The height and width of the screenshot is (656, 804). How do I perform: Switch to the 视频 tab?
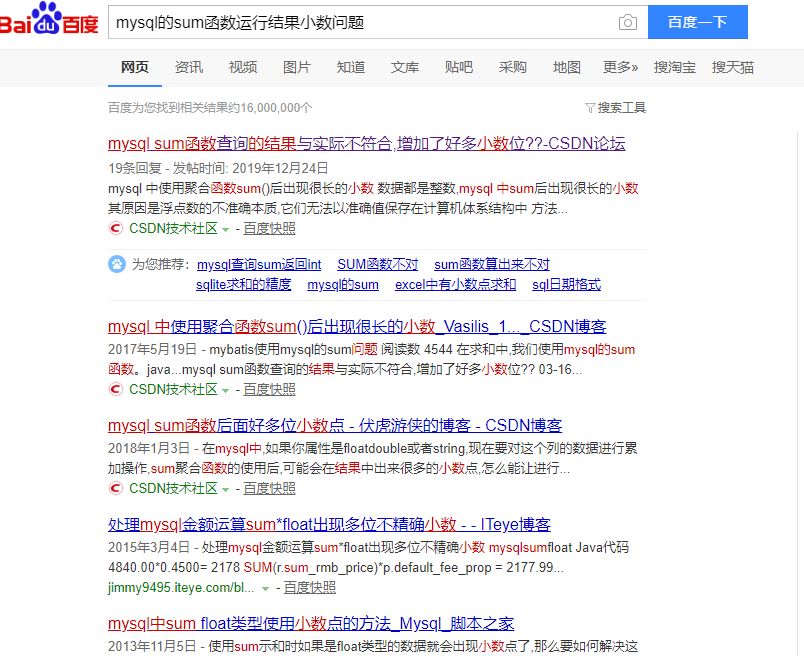pyautogui.click(x=243, y=67)
